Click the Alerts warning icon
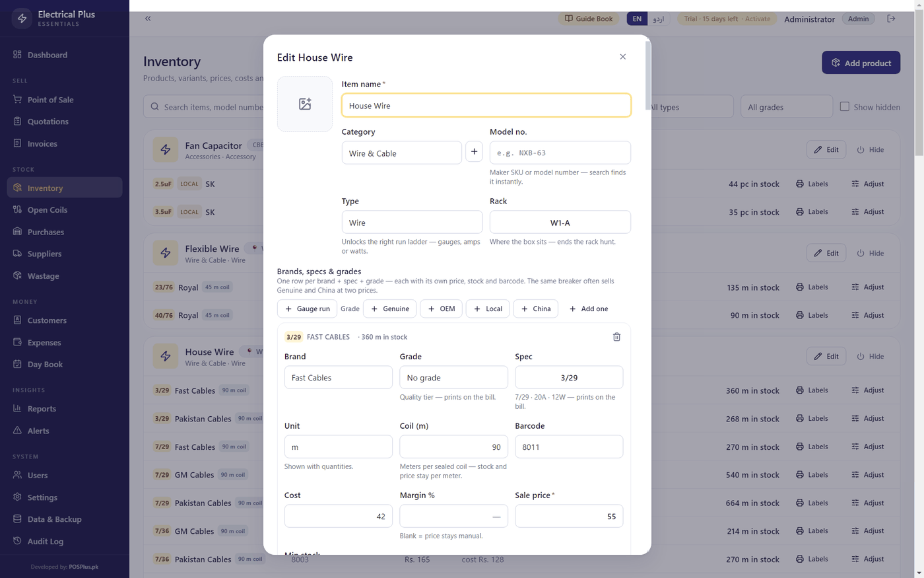Screen dimensions: 924x578 (x=17, y=431)
